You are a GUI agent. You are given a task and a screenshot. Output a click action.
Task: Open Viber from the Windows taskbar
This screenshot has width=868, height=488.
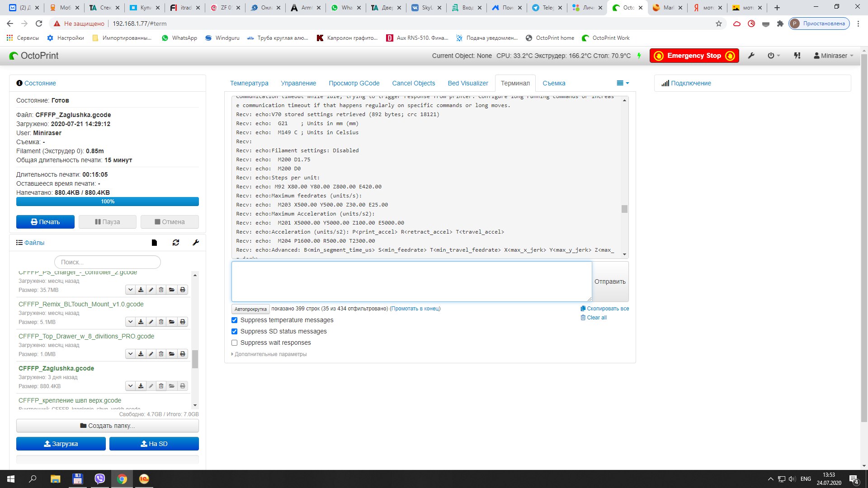(x=99, y=479)
